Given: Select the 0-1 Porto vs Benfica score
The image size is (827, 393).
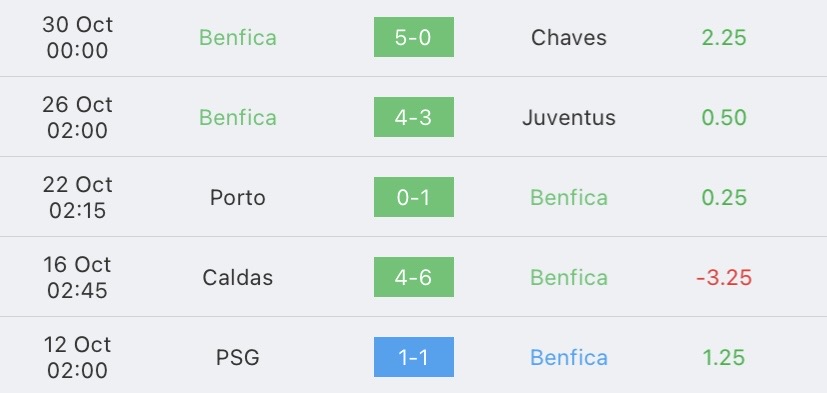Looking at the screenshot, I should click(x=414, y=197).
